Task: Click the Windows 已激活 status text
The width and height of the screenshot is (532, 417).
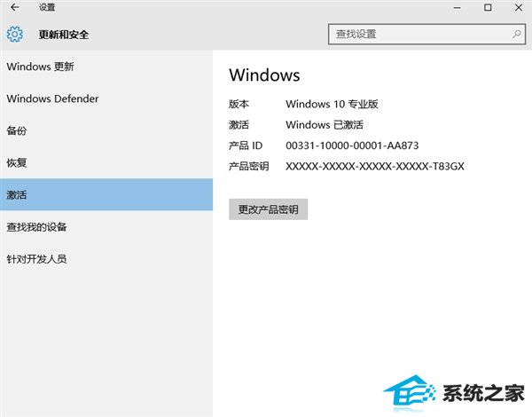Action: (325, 124)
